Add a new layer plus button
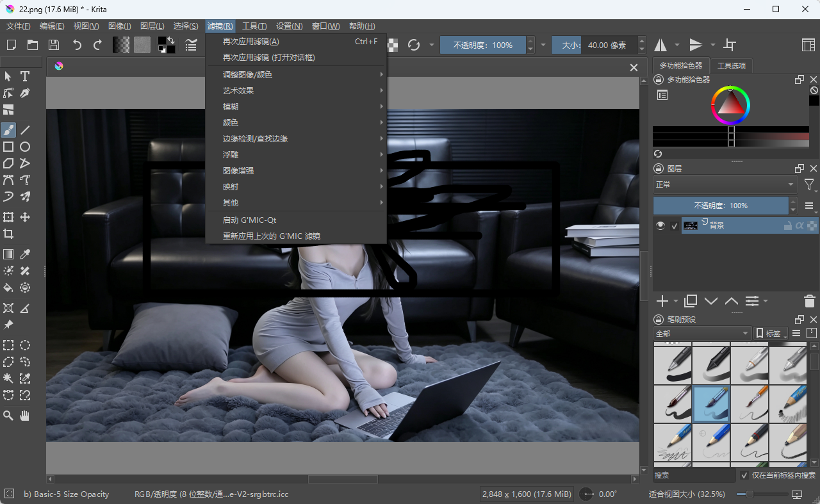The image size is (820, 504). click(662, 301)
